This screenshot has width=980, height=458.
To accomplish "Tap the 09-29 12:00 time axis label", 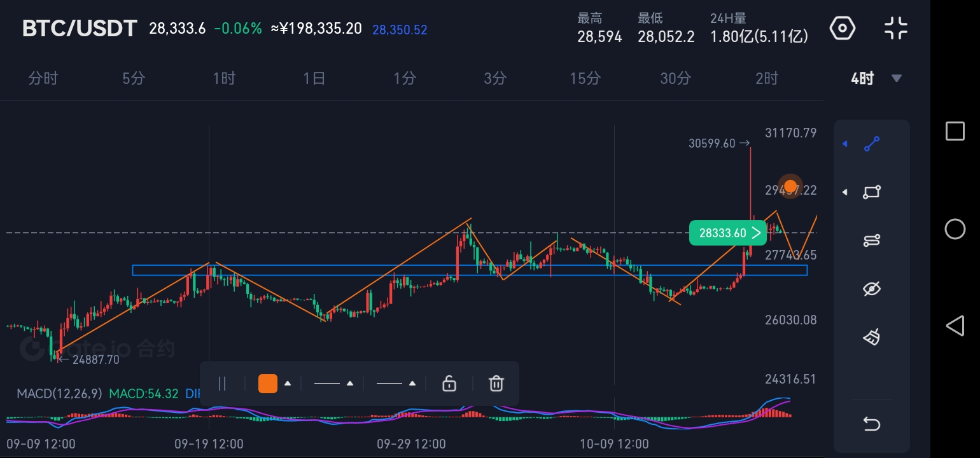I will (x=412, y=443).
